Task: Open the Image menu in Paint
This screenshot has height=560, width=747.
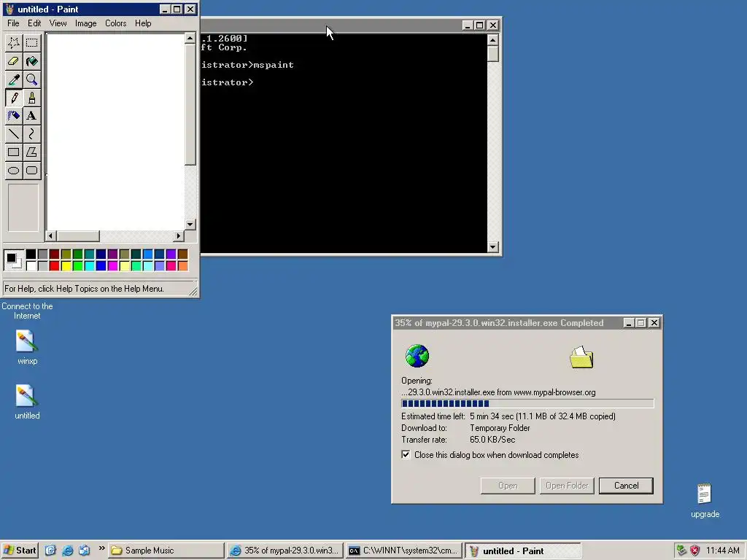Action: click(86, 23)
